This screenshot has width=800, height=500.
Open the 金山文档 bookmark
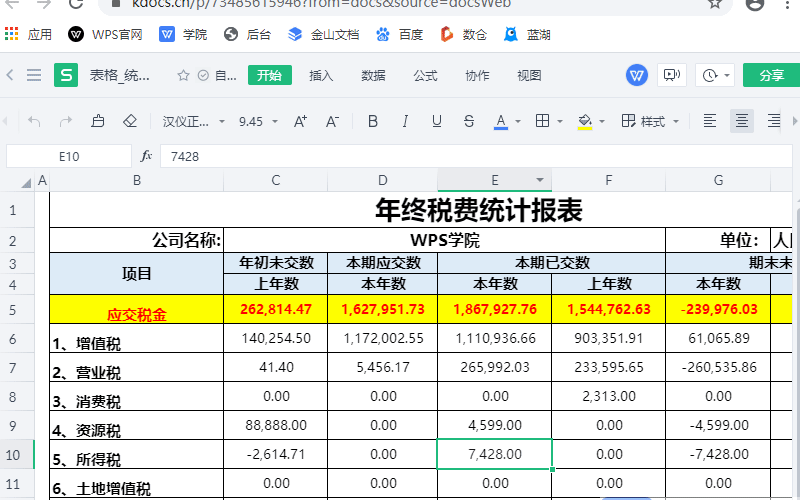pos(323,35)
